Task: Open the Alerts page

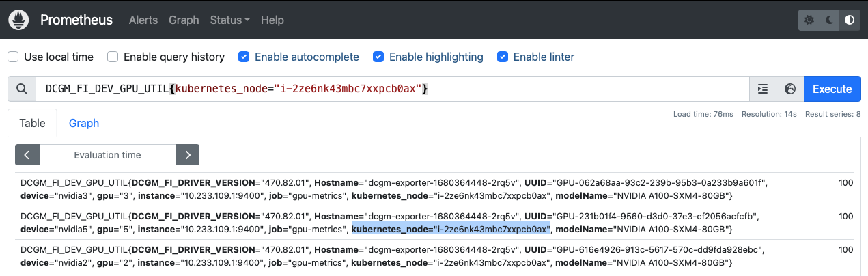Action: [143, 20]
